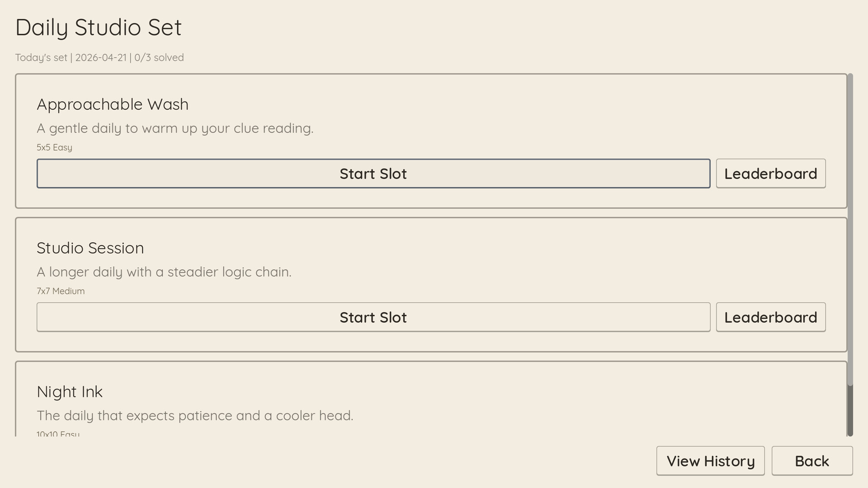
Task: Select the Night Ink card heading
Action: click(70, 392)
